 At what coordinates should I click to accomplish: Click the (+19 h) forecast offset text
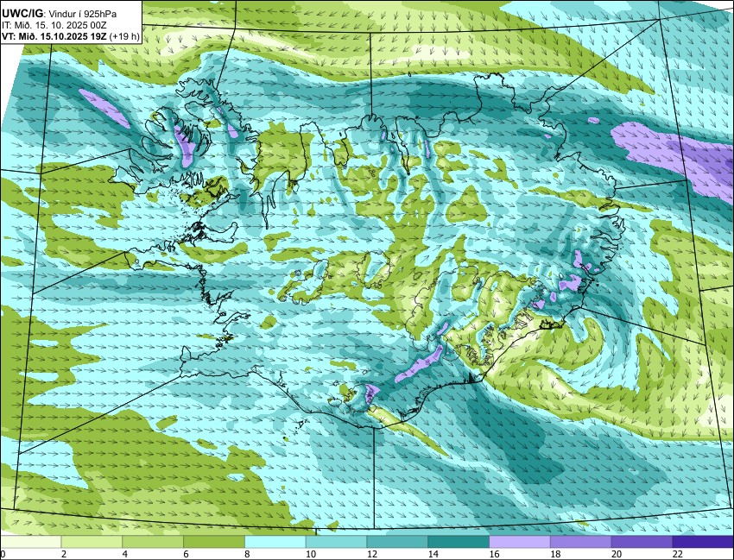[x=124, y=37]
